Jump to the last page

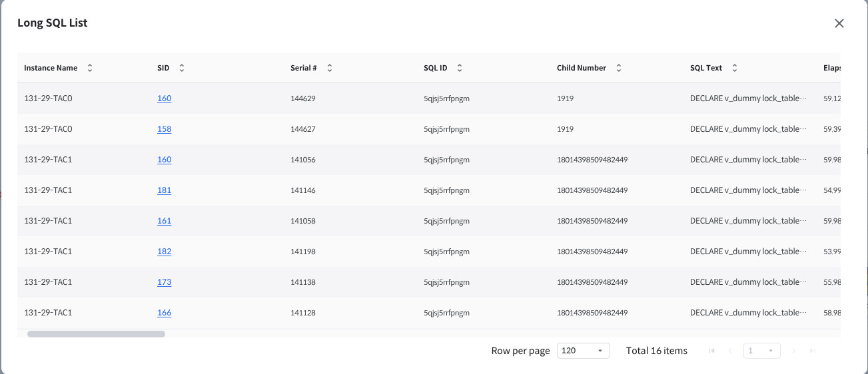pos(812,351)
